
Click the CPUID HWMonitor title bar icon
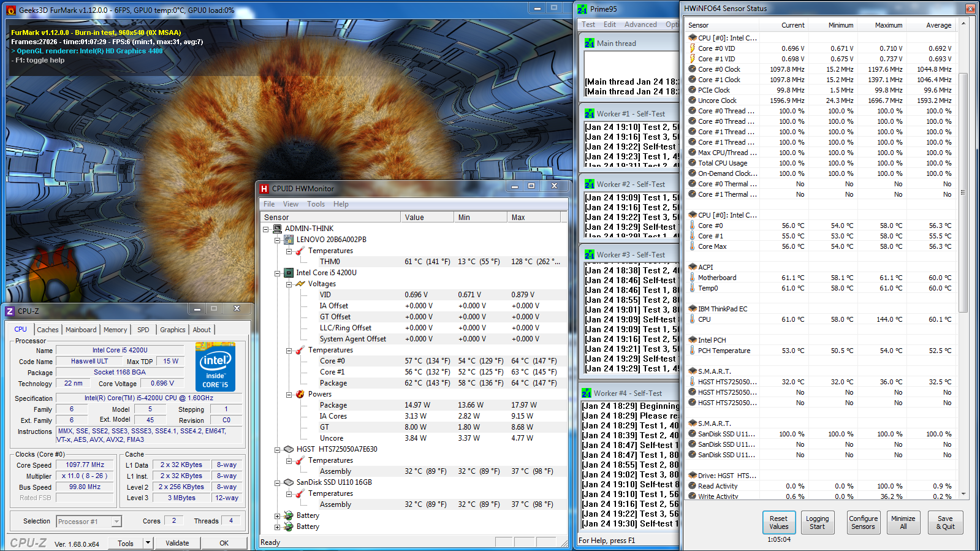pos(265,189)
